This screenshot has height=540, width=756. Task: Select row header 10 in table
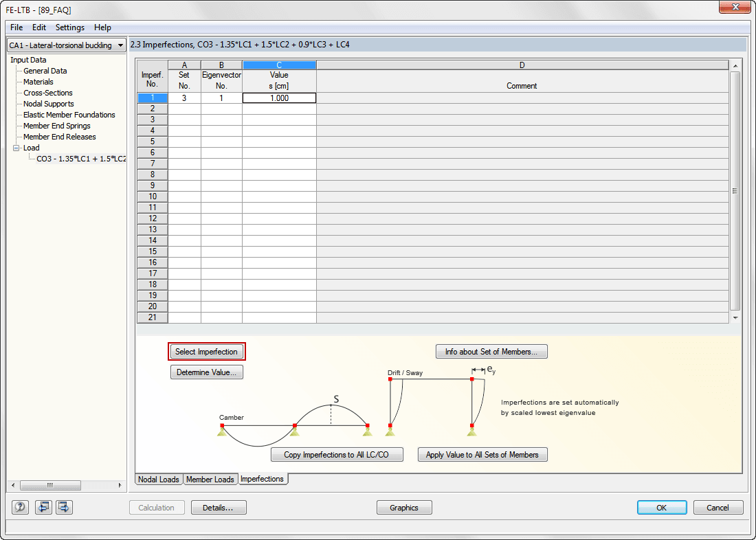point(153,196)
